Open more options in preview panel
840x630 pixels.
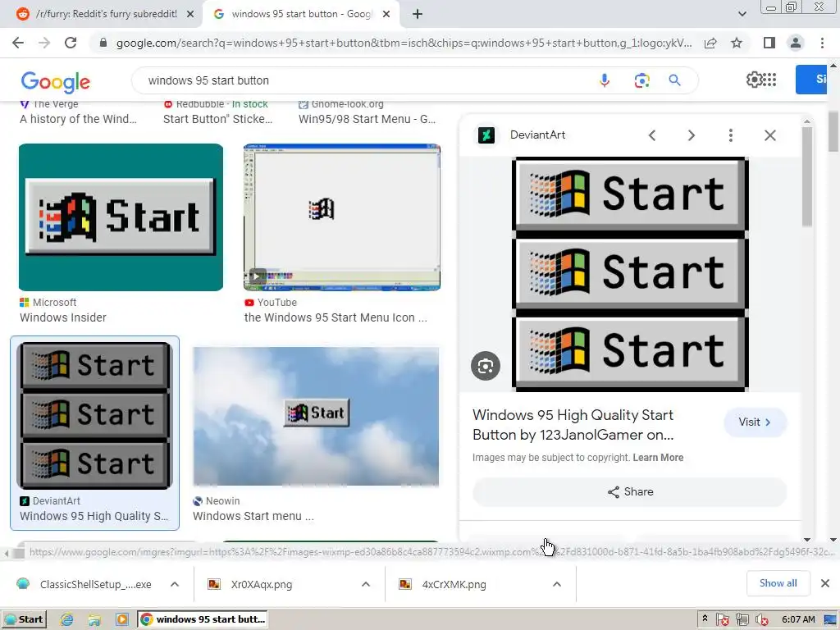tap(730, 135)
